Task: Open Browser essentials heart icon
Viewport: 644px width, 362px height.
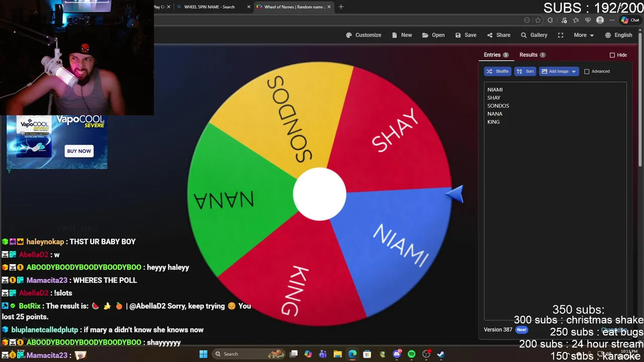Action: (588, 20)
